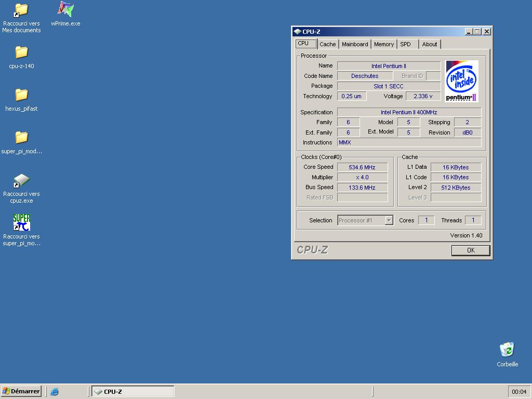Switch to the Cache tab
Screen dimensions: 532x399
pos(327,44)
